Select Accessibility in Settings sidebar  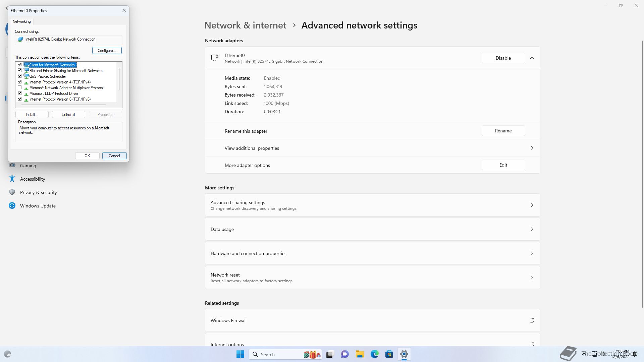pos(33,179)
